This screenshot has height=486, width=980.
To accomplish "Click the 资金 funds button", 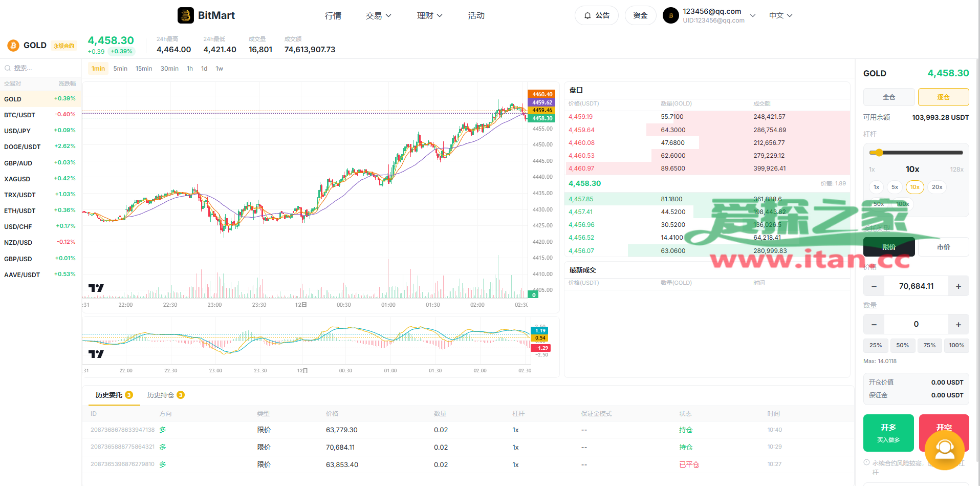I will pyautogui.click(x=640, y=15).
